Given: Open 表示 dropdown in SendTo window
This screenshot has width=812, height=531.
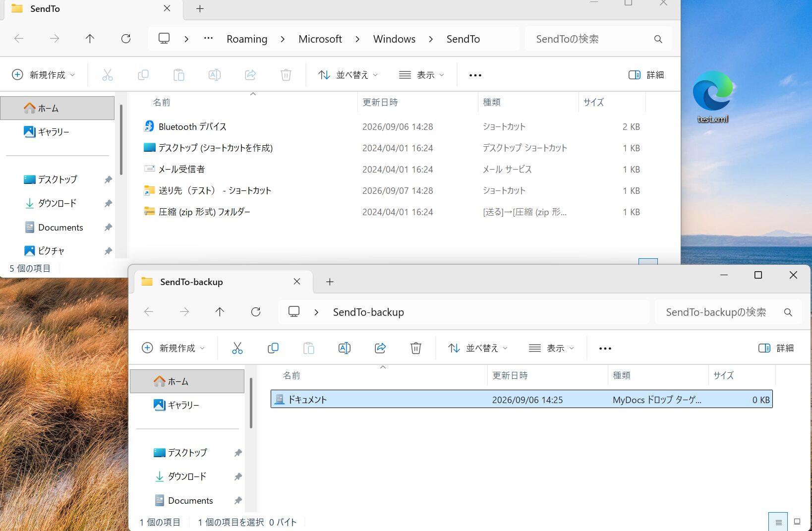Looking at the screenshot, I should tap(422, 75).
